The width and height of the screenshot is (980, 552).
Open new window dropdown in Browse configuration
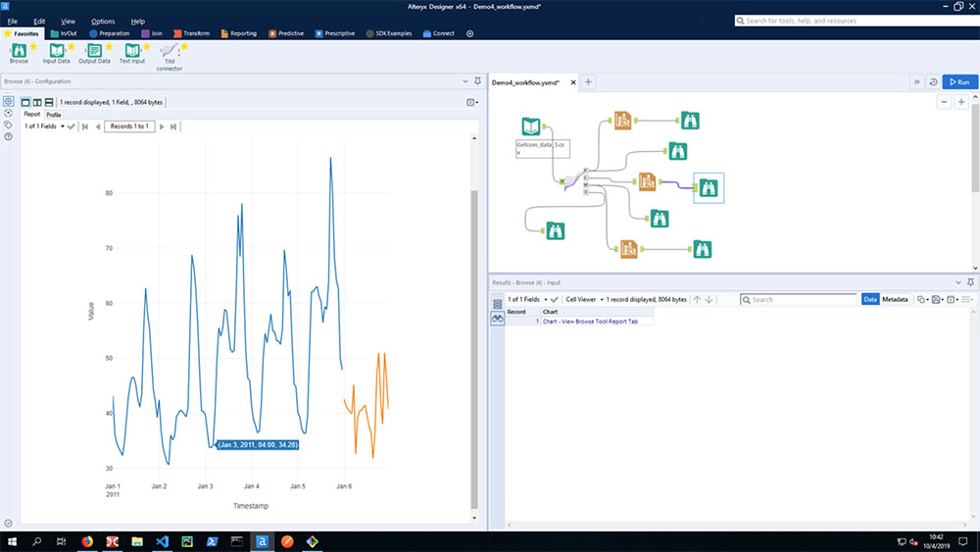tap(472, 102)
